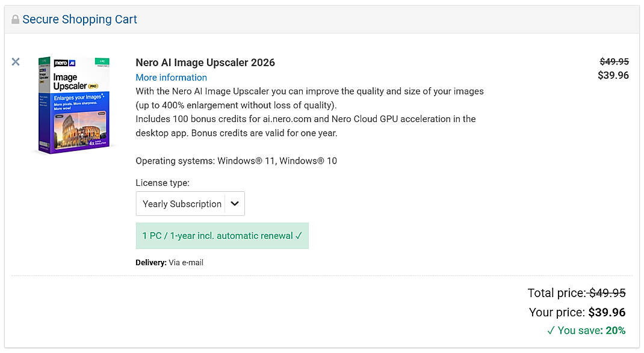Click the Delivery: Via e-mail text
Screen dimensions: 644x353
169,262
